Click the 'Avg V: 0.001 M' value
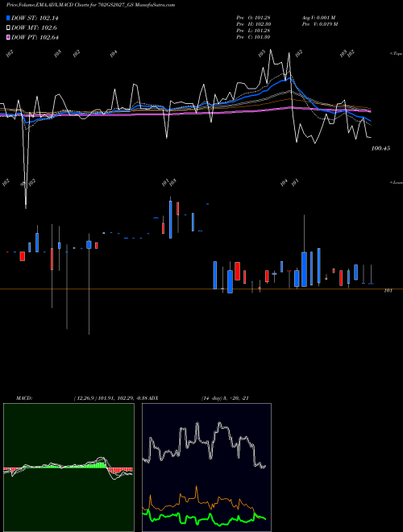 coord(319,18)
